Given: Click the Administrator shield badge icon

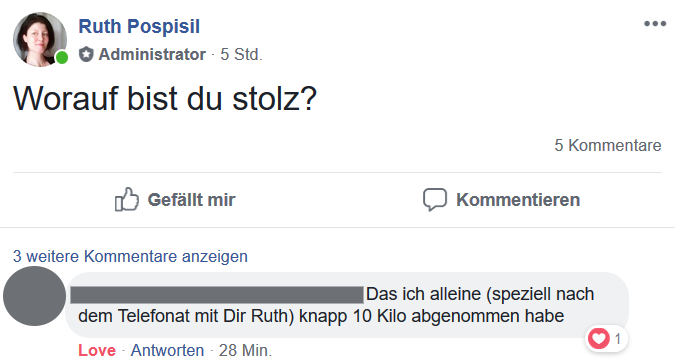Looking at the screenshot, I should pyautogui.click(x=86, y=54).
